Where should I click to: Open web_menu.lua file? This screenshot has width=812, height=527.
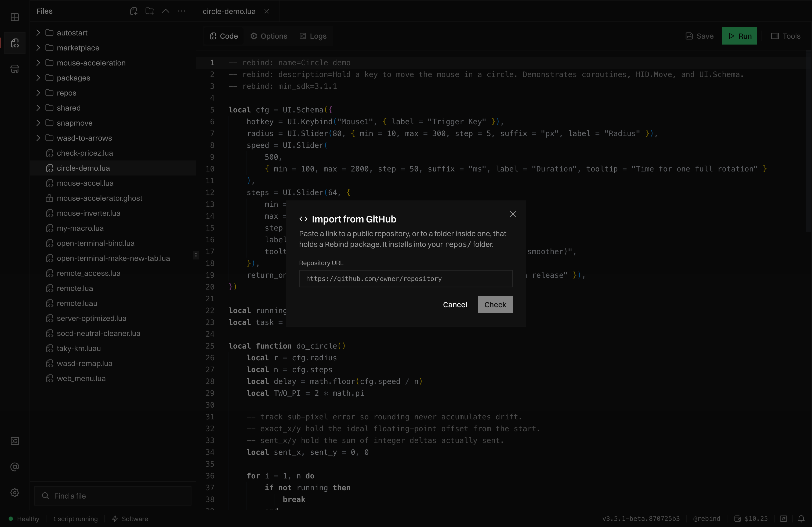tap(113, 378)
